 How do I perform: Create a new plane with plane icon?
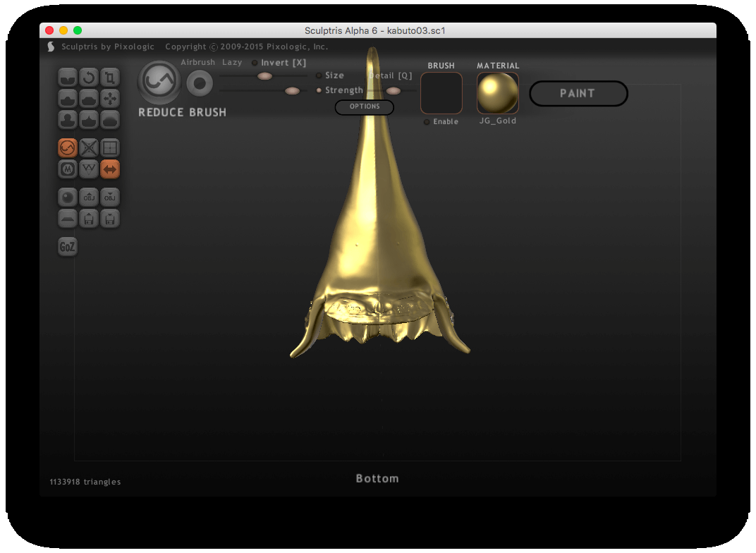(68, 219)
